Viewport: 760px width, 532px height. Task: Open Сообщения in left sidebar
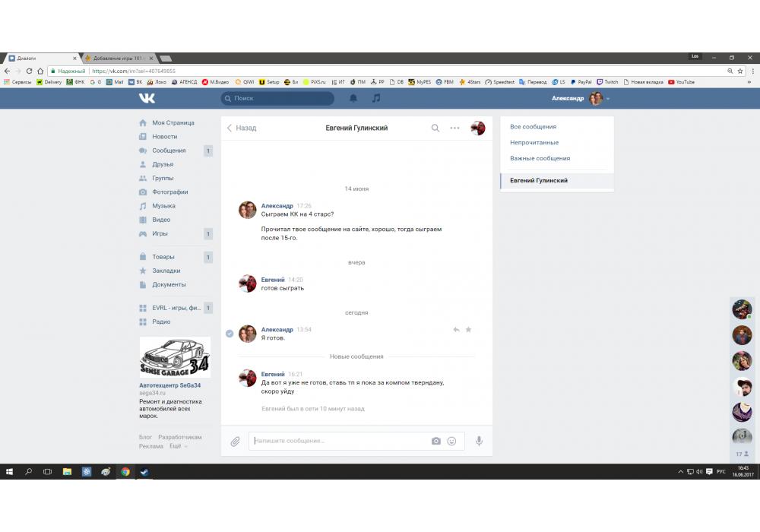point(169,150)
